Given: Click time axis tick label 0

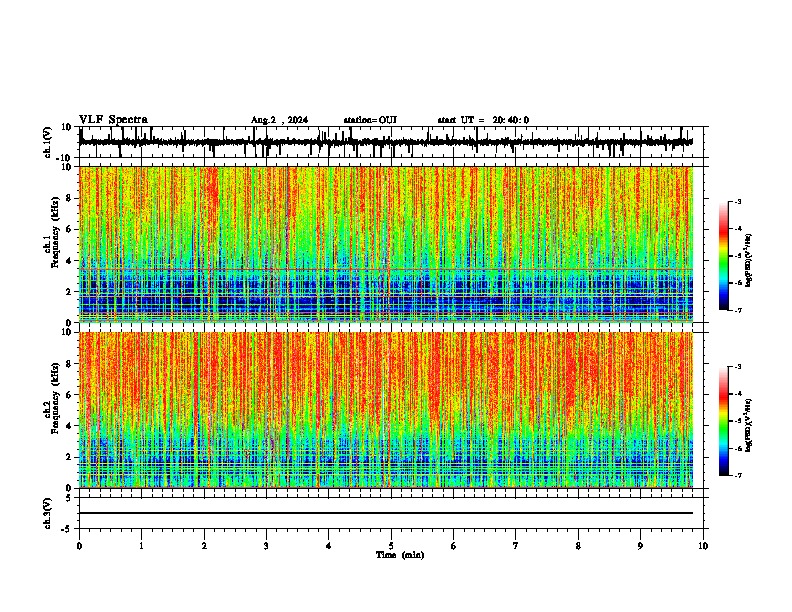Looking at the screenshot, I should point(79,546).
